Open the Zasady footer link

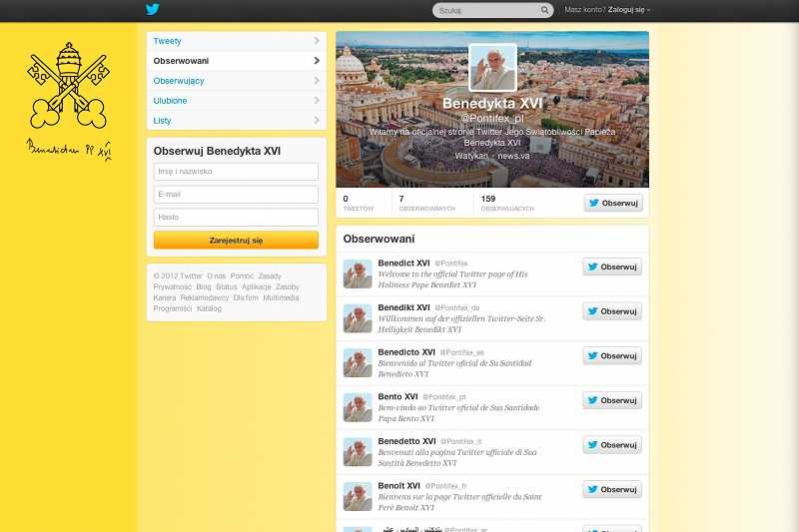(270, 275)
